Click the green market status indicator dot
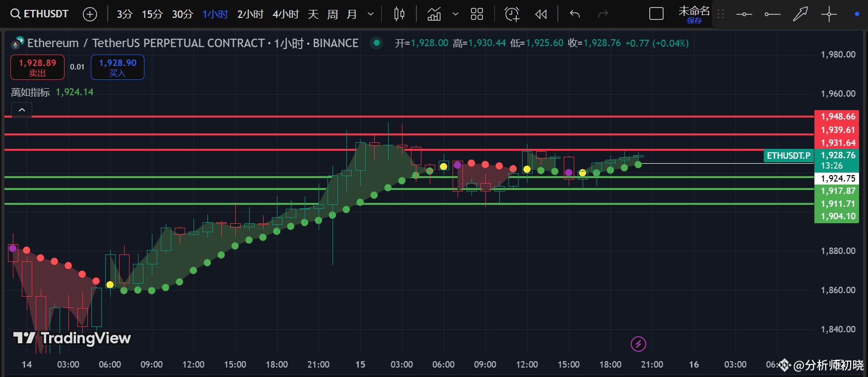This screenshot has width=868, height=377. coord(377,43)
